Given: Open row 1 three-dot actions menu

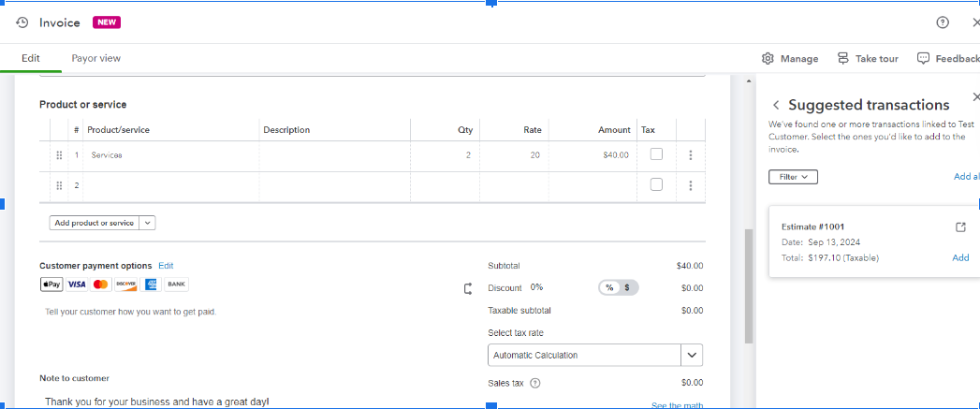Looking at the screenshot, I should pyautogui.click(x=691, y=155).
